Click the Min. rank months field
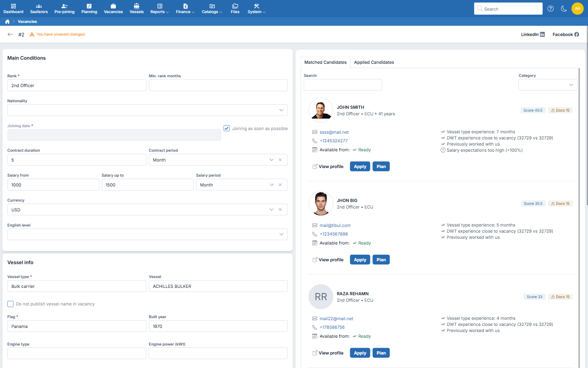Viewport: 588px width, 368px height. coord(218,85)
